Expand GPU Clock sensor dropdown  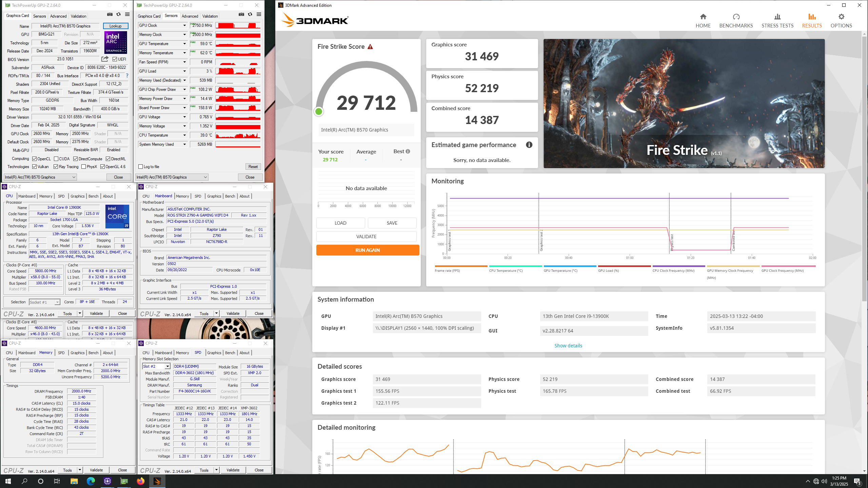pyautogui.click(x=184, y=25)
